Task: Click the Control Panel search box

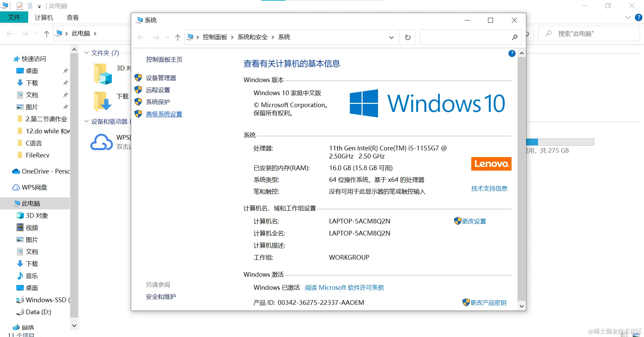Action: pos(471,37)
